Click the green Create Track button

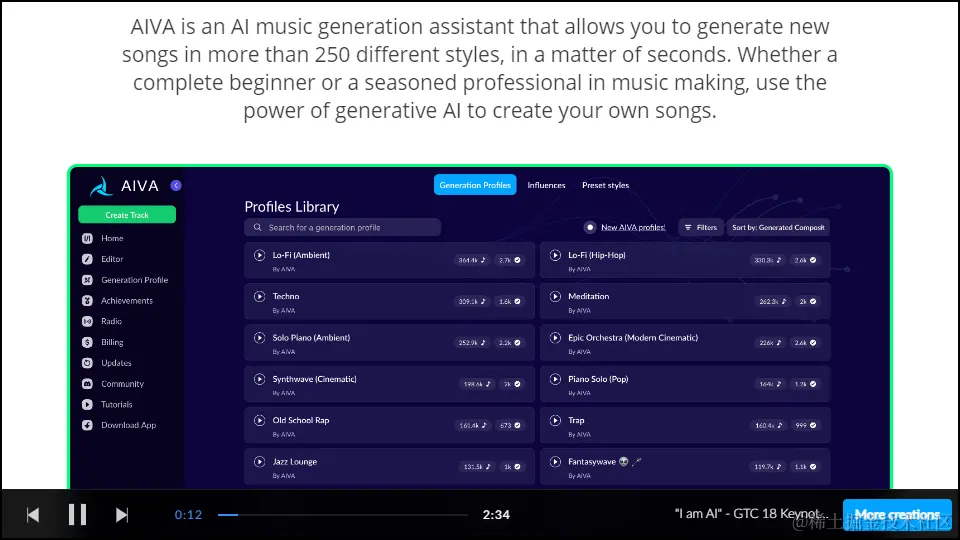coord(127,215)
